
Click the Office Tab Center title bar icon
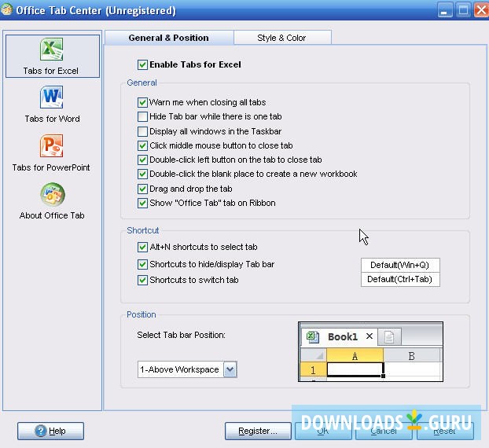[6, 9]
